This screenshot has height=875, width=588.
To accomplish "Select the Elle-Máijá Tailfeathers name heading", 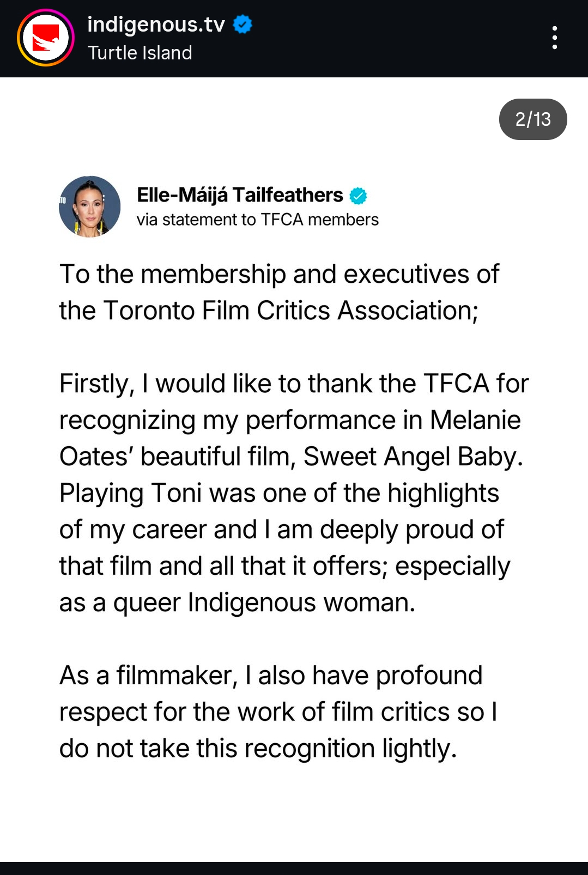I will [240, 195].
